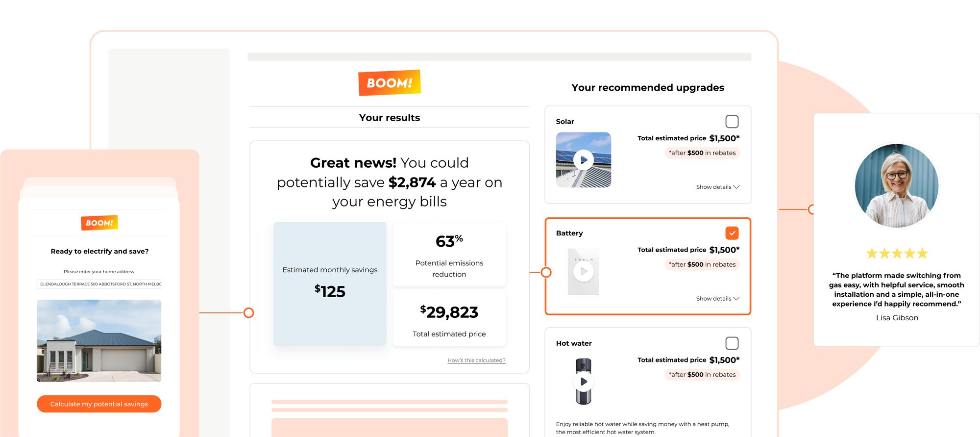Click the small BOOM! logo on mobile card
The width and height of the screenshot is (980, 437).
pos(99,223)
